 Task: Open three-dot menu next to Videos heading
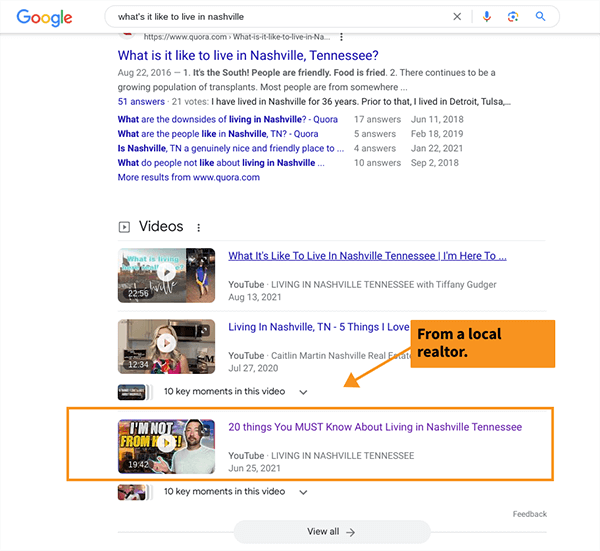[x=198, y=228]
